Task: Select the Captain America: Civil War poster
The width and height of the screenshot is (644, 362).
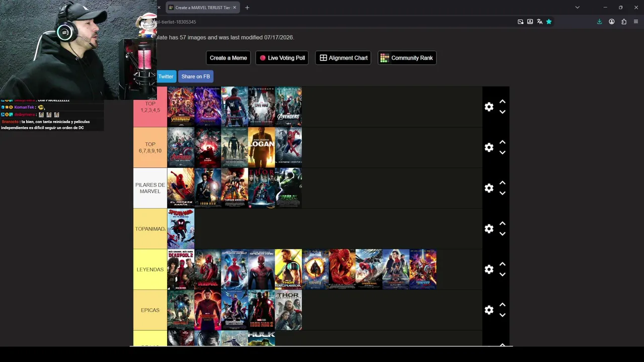Action: tap(262, 107)
